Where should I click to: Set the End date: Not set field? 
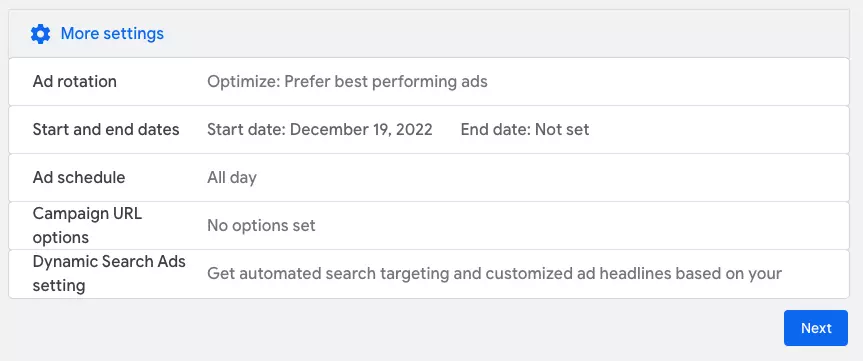(525, 129)
